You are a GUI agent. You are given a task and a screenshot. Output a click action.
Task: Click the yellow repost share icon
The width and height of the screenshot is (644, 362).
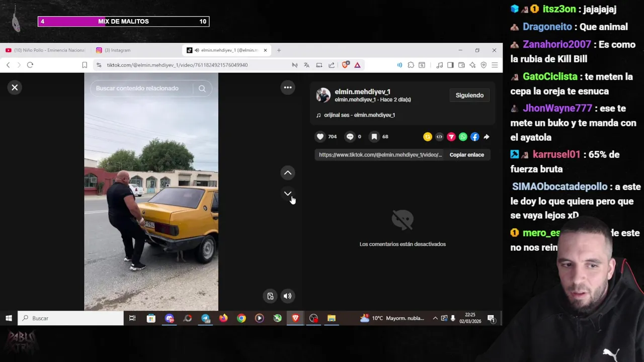(x=428, y=137)
